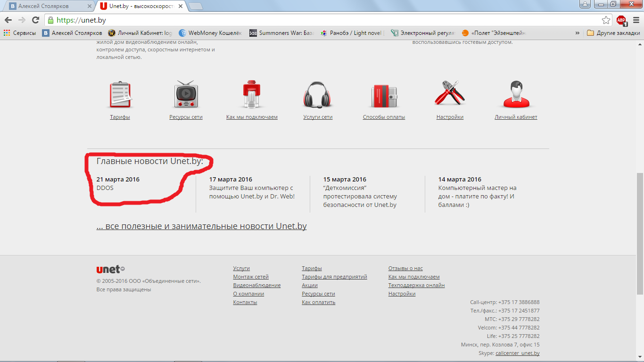Click the Способы оплаты text link
Viewport: 644px width, 362px height.
pos(384,117)
